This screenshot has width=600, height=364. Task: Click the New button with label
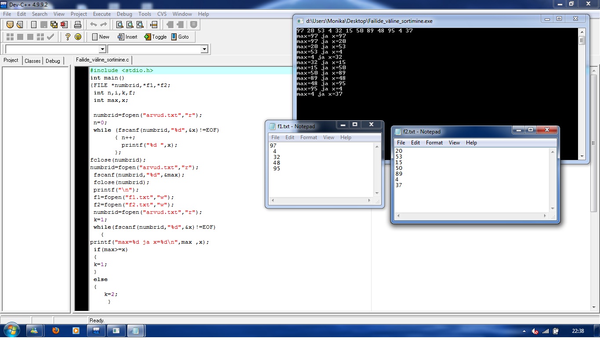click(101, 37)
